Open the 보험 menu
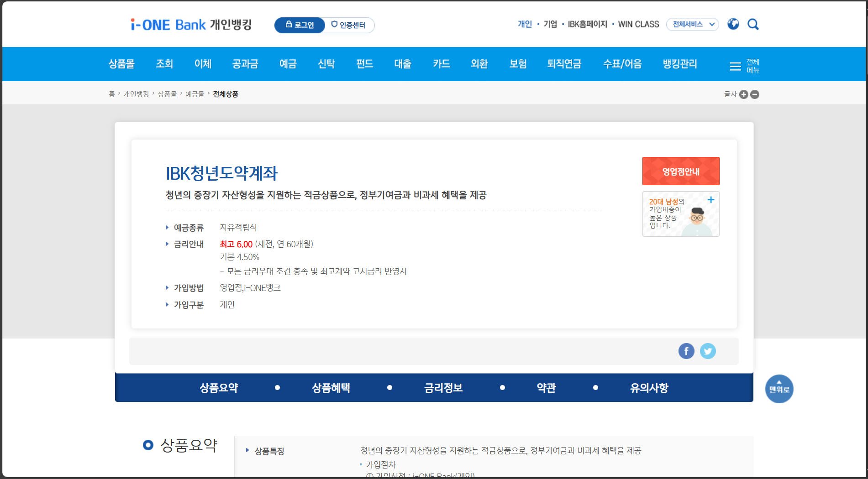The width and height of the screenshot is (868, 479). coord(518,64)
